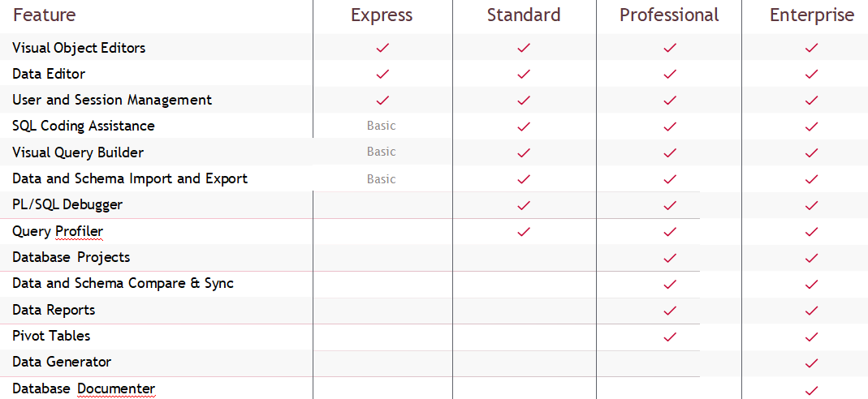Select the Enterprise column header
Image resolution: width=868 pixels, height=399 pixels.
(x=812, y=15)
